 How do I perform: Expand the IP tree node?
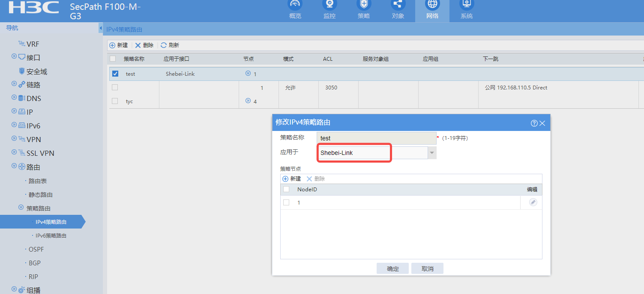[14, 111]
